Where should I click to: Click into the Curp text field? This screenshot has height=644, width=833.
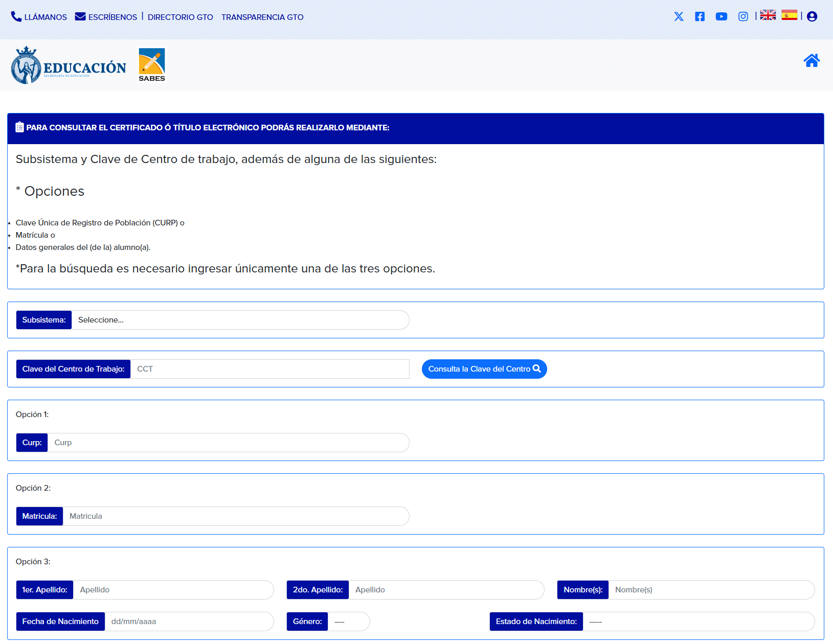[228, 443]
